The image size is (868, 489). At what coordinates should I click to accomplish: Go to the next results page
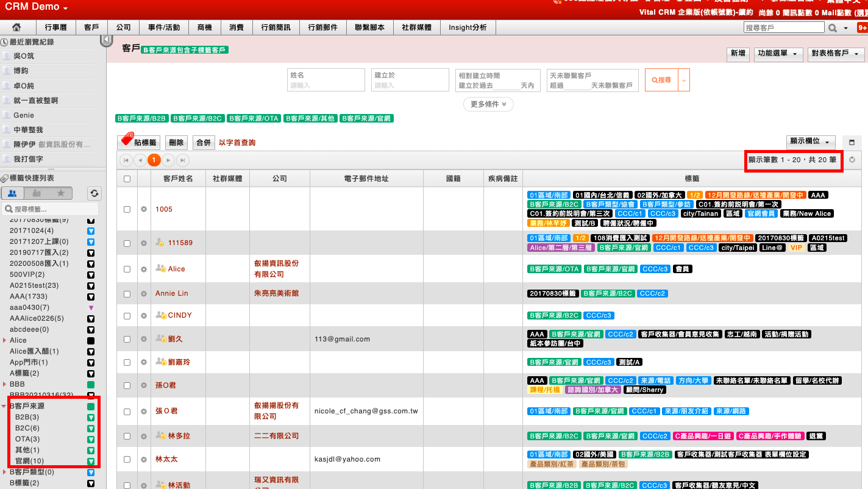(x=169, y=160)
